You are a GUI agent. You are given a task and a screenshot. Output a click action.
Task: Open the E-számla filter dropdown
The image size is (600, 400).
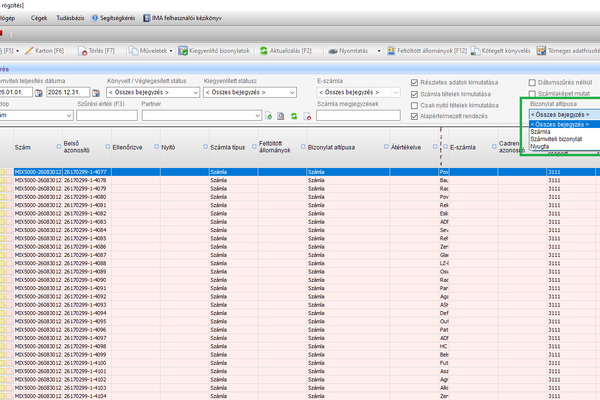358,93
